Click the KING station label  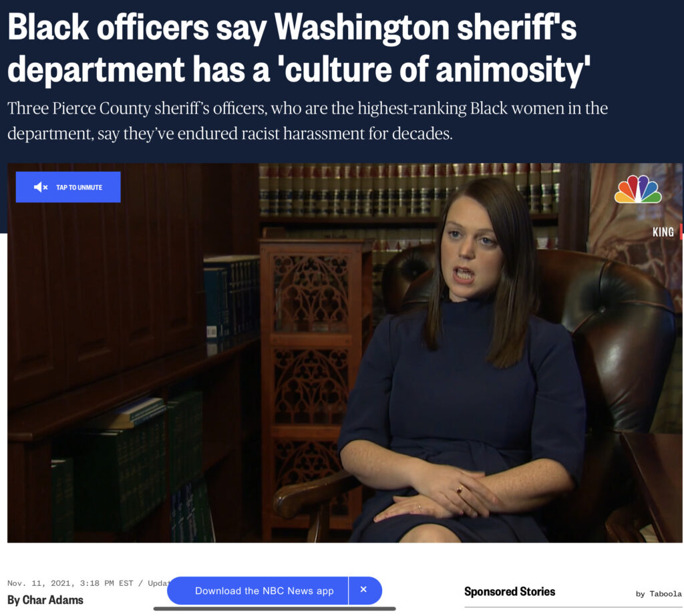pos(663,232)
